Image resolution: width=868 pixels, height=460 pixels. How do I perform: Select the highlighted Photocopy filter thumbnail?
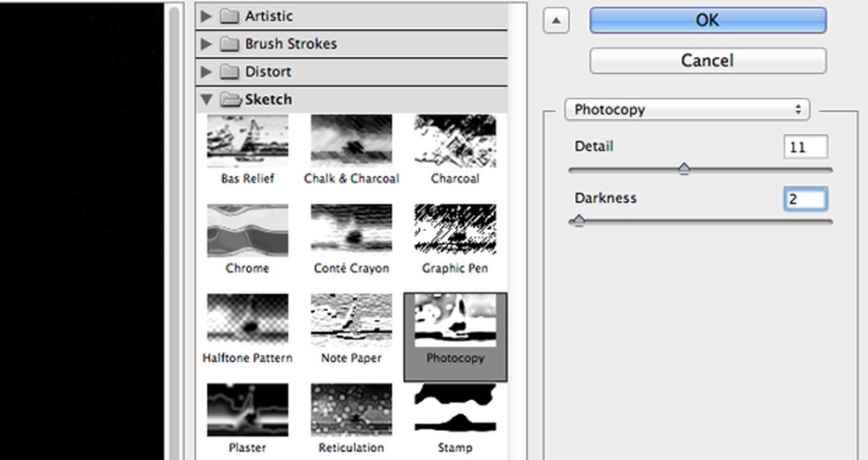click(455, 320)
